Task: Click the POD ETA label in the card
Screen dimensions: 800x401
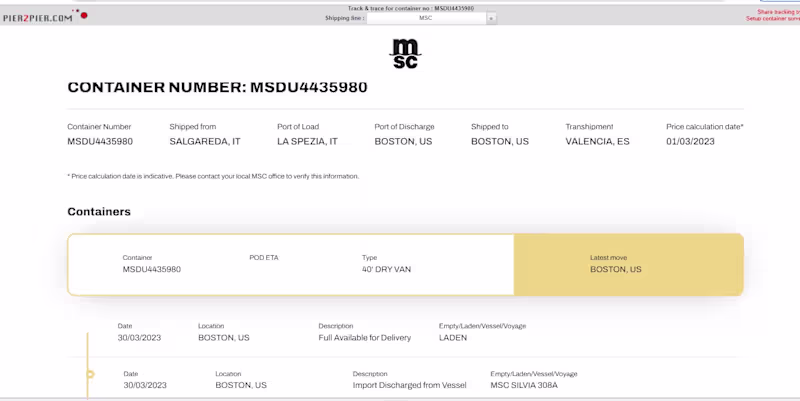Action: pos(264,258)
